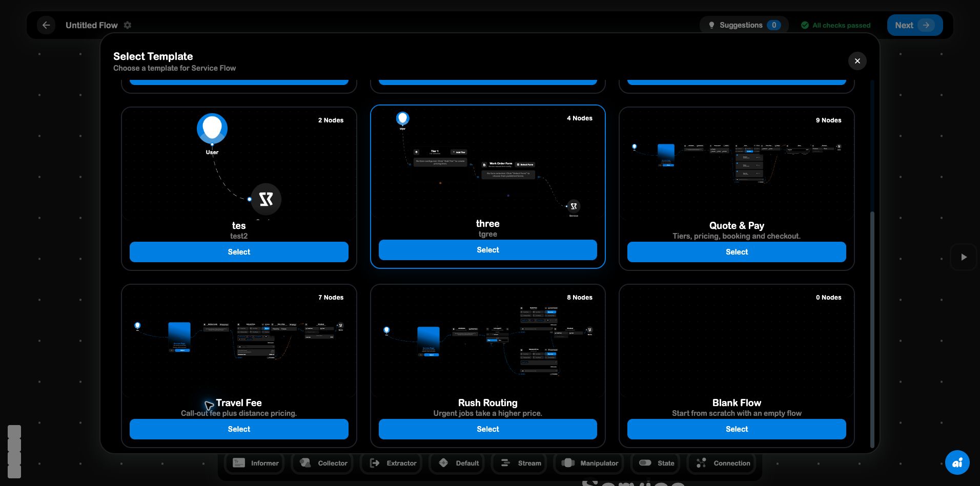The image size is (980, 486).
Task: Click the green All checks passed checkmark
Action: pyautogui.click(x=805, y=25)
